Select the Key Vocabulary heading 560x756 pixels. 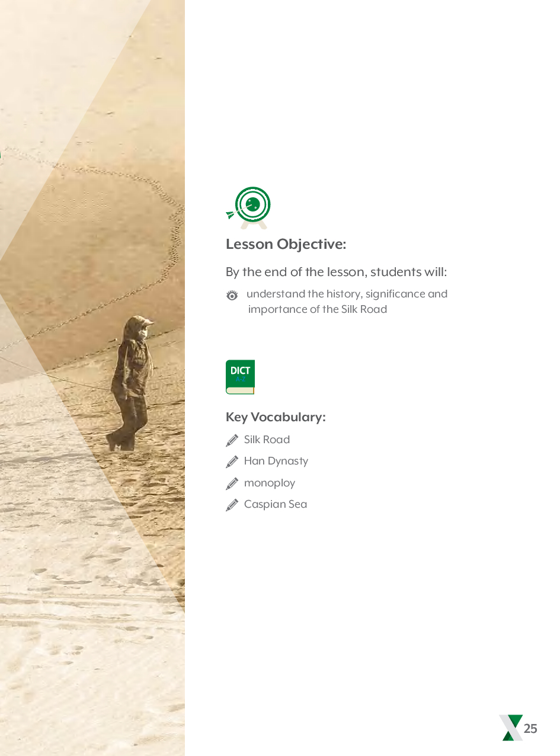tap(276, 417)
